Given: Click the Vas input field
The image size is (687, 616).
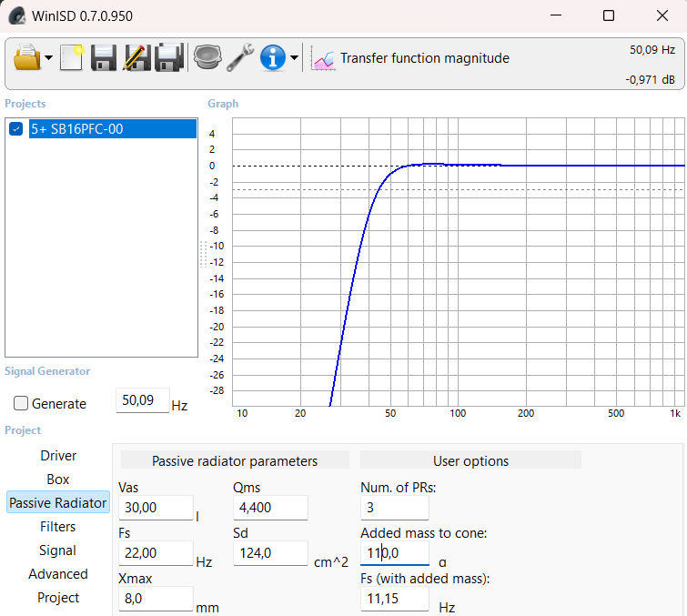Looking at the screenshot, I should pos(156,508).
